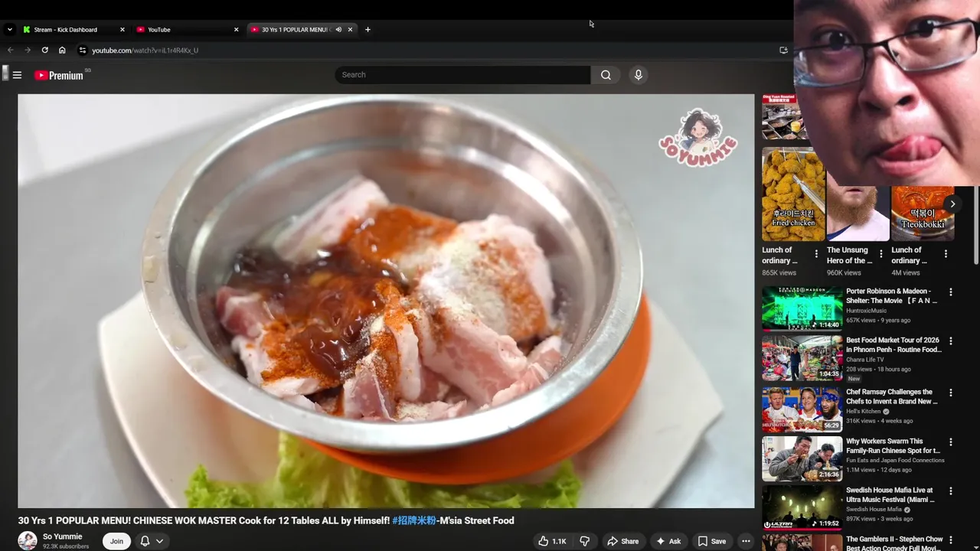Start voice search with the microphone
This screenshot has height=551, width=980.
click(639, 75)
